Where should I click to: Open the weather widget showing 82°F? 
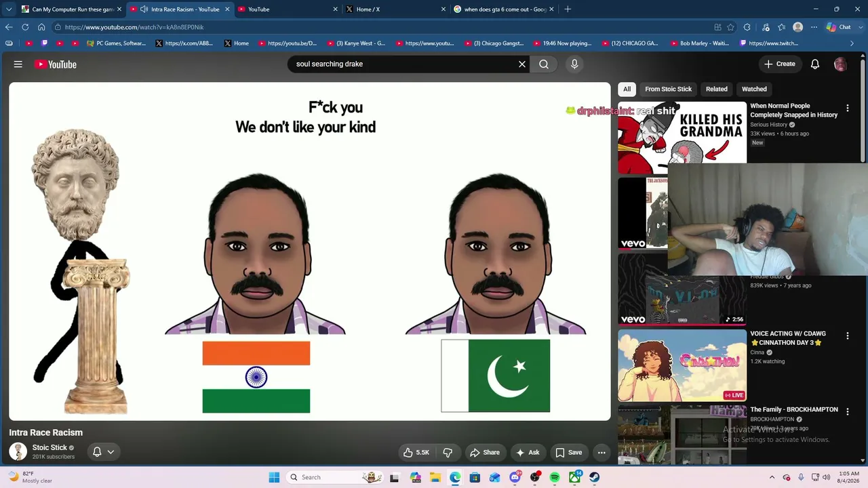coord(29,477)
